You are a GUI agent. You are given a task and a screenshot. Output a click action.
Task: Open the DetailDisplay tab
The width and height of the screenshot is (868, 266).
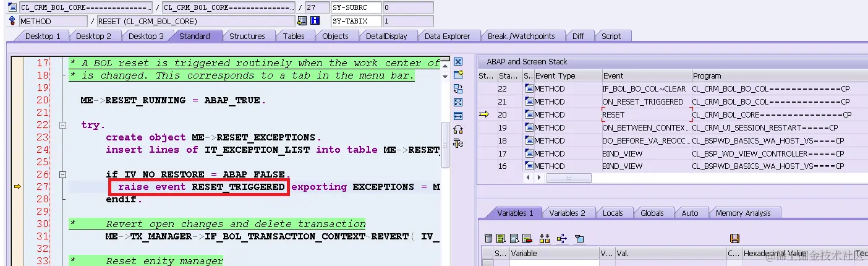point(386,36)
